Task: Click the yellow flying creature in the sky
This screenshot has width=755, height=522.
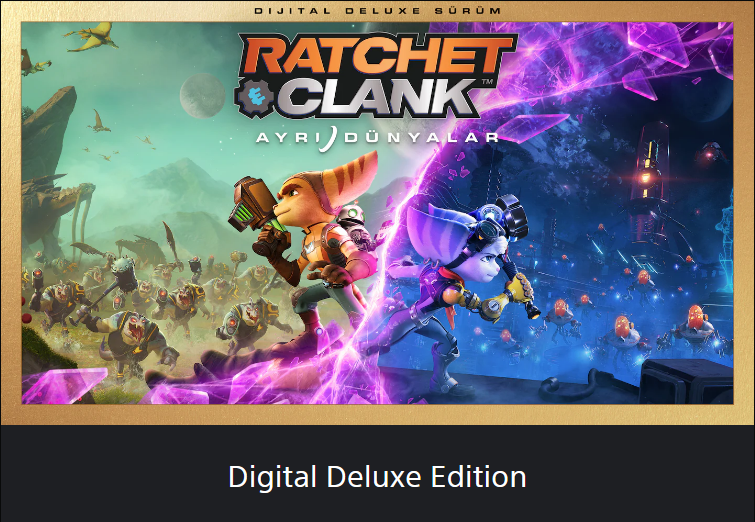Action: pos(91,38)
